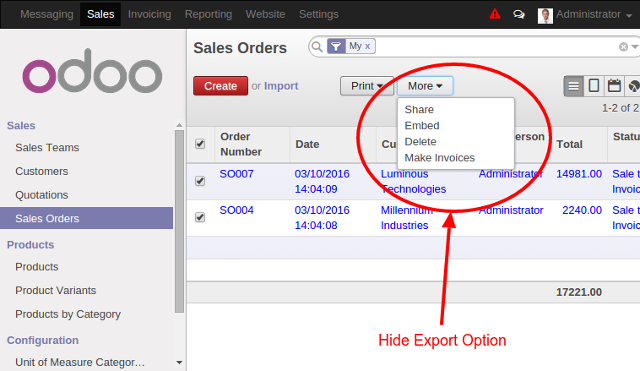
Task: Remove the My filter tag
Action: pos(367,47)
